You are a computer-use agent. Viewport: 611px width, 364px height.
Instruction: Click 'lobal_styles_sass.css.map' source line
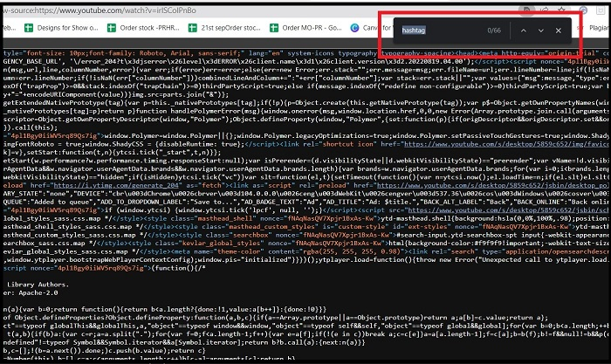[x=305, y=218]
